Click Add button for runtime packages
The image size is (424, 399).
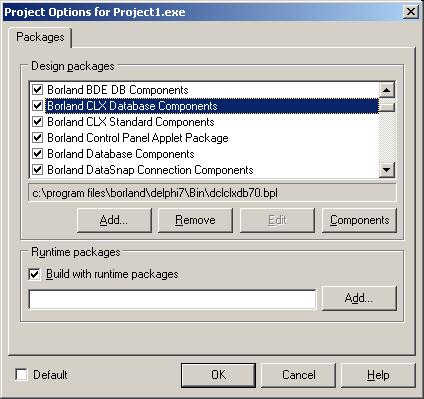click(359, 298)
